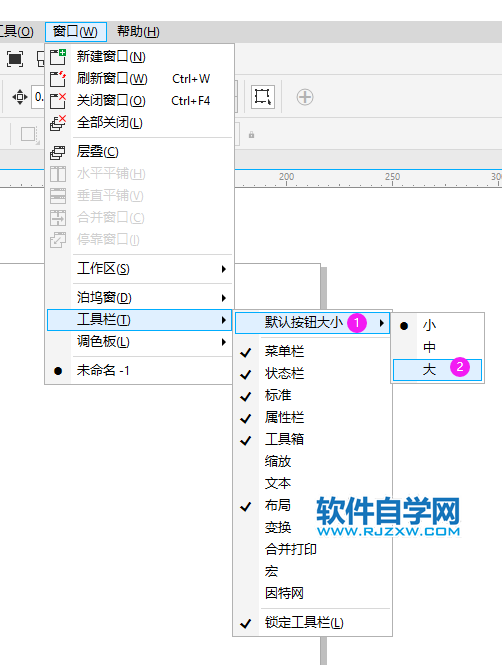Click the object position arrows icon
Image resolution: width=502 pixels, height=665 pixels.
click(20, 97)
